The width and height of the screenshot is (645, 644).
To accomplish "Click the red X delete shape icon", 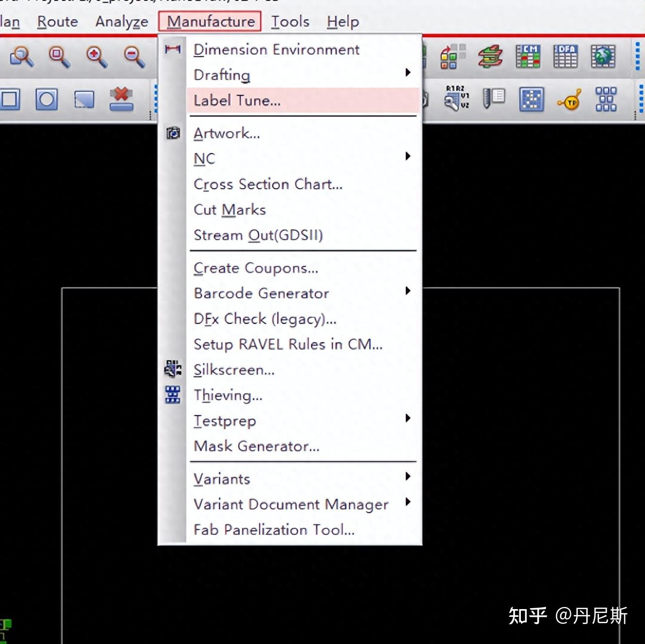I will coord(121,99).
